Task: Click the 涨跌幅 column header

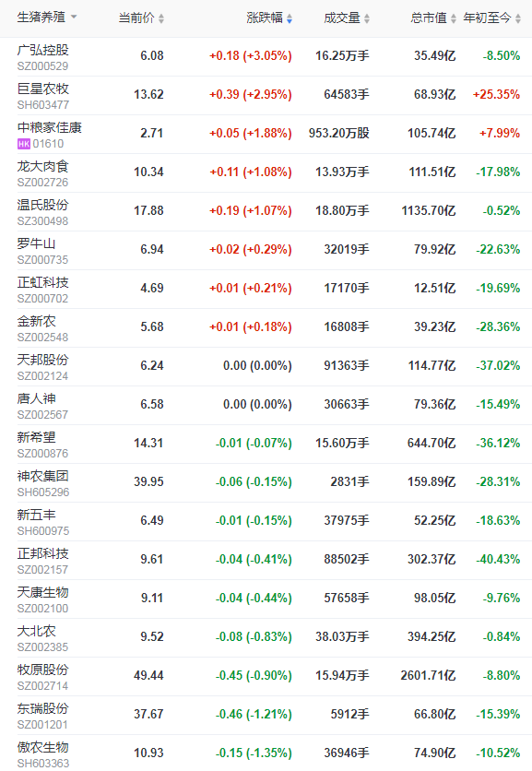Action: [x=265, y=18]
